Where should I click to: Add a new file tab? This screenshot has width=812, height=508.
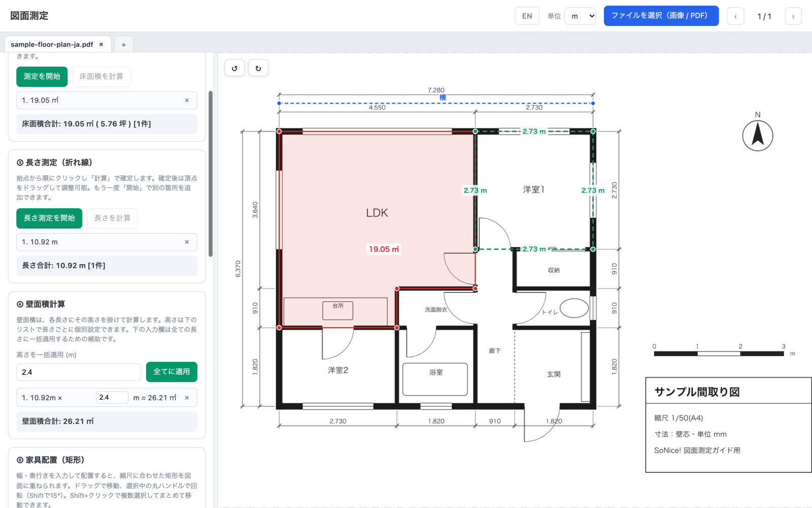click(123, 45)
